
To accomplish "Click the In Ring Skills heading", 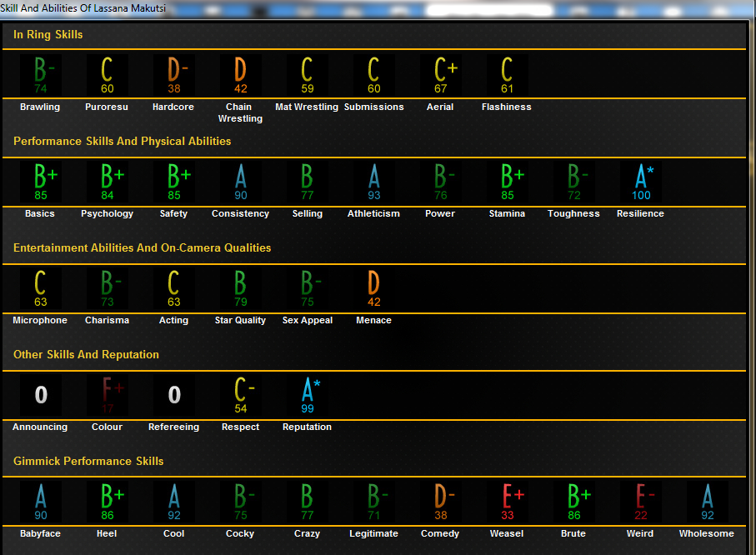I will click(48, 35).
